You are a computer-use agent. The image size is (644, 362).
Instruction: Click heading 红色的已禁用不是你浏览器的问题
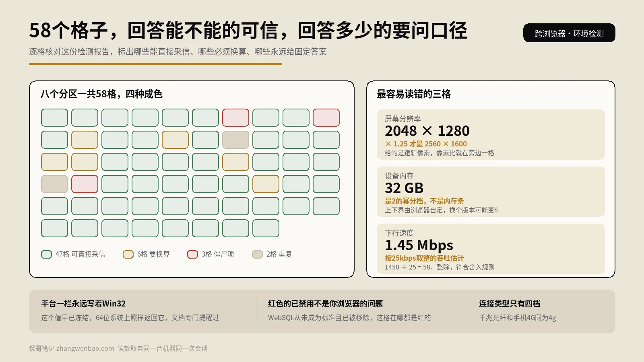click(326, 304)
